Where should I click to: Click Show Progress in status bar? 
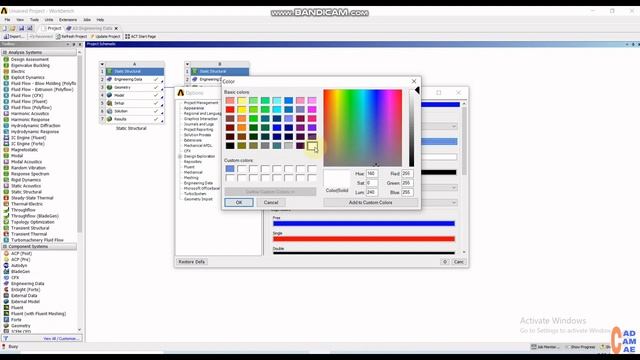(580, 347)
